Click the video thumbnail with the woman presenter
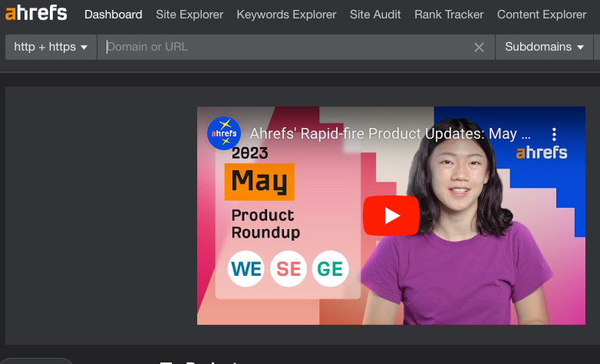The height and width of the screenshot is (364, 600). point(391,215)
